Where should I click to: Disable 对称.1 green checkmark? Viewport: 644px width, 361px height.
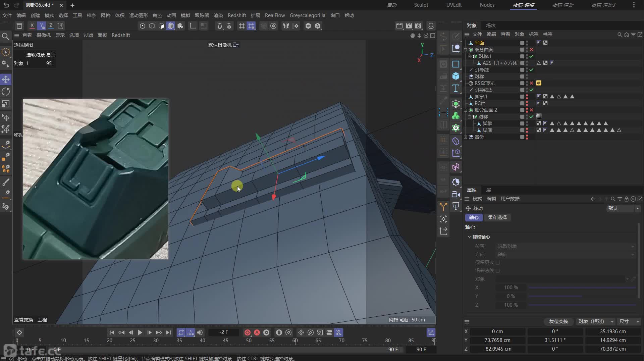(531, 56)
